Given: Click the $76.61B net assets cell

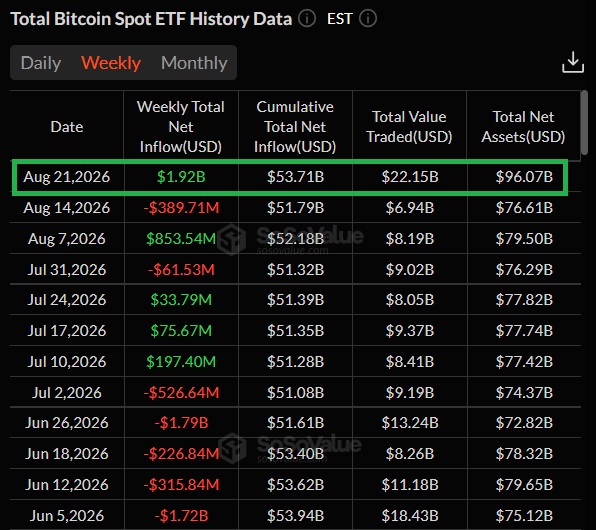Looking at the screenshot, I should pos(524,208).
